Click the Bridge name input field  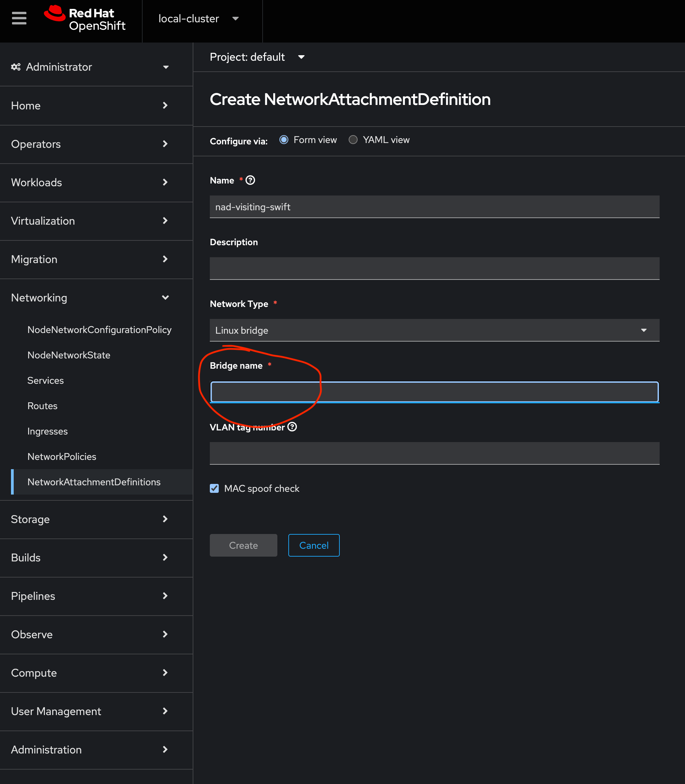pyautogui.click(x=434, y=392)
